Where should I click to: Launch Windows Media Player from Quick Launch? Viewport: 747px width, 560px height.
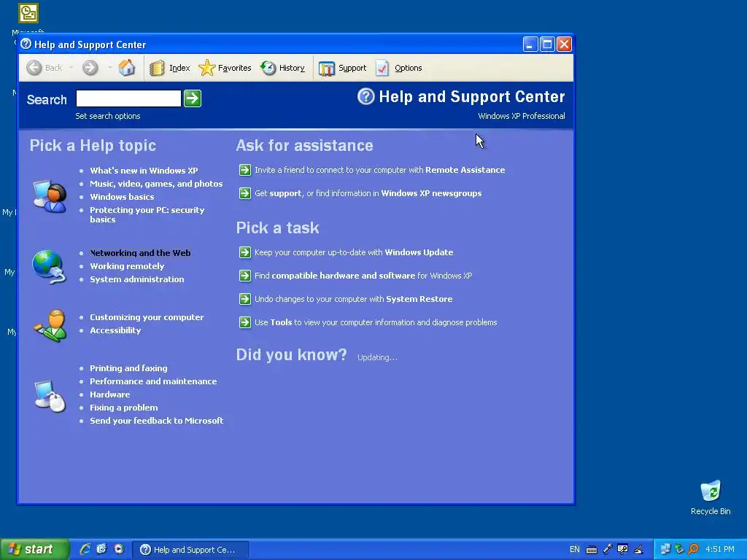click(x=119, y=549)
